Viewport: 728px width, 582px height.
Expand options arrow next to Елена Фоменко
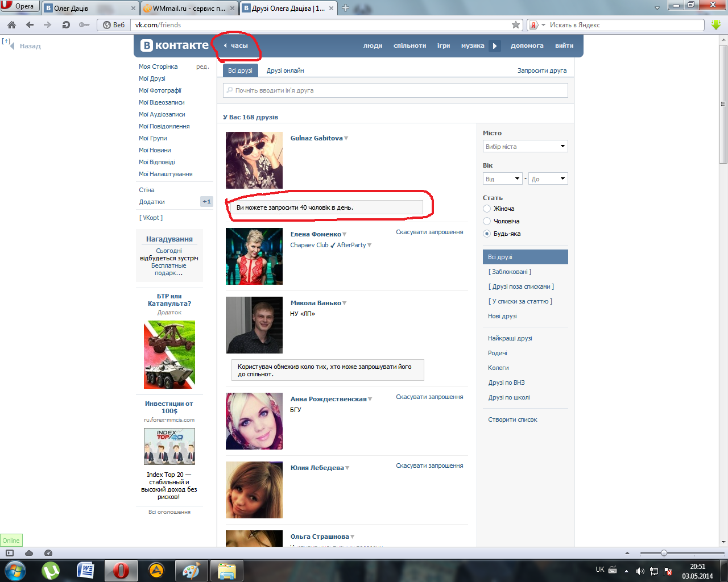345,235
